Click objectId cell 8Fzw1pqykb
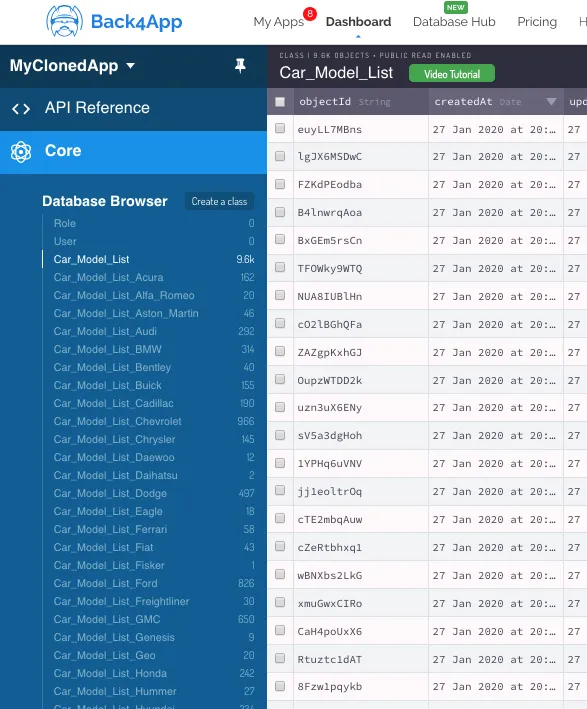Image resolution: width=587 pixels, height=709 pixels. (361, 687)
